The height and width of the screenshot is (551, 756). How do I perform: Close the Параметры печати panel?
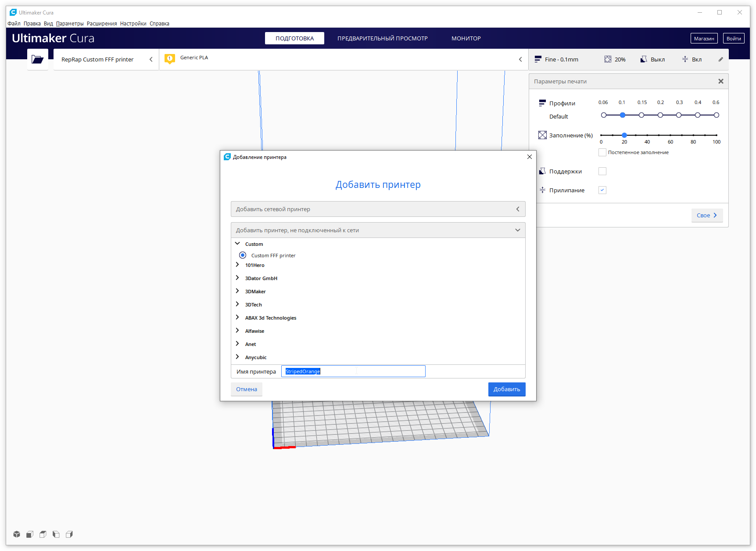[x=721, y=81]
